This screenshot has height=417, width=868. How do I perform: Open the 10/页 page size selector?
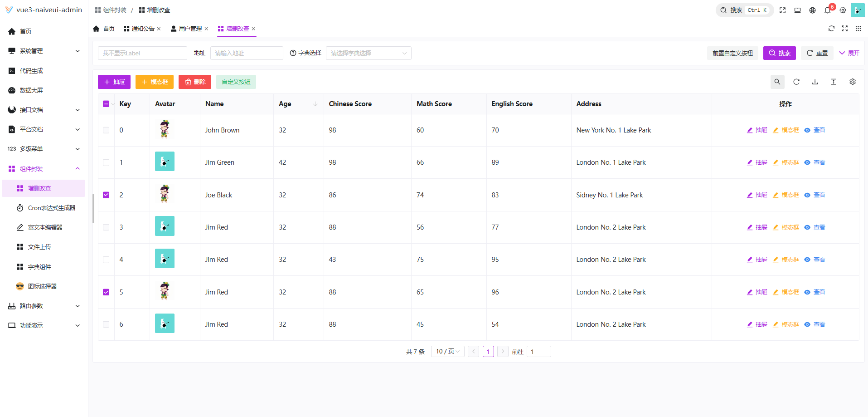(447, 351)
